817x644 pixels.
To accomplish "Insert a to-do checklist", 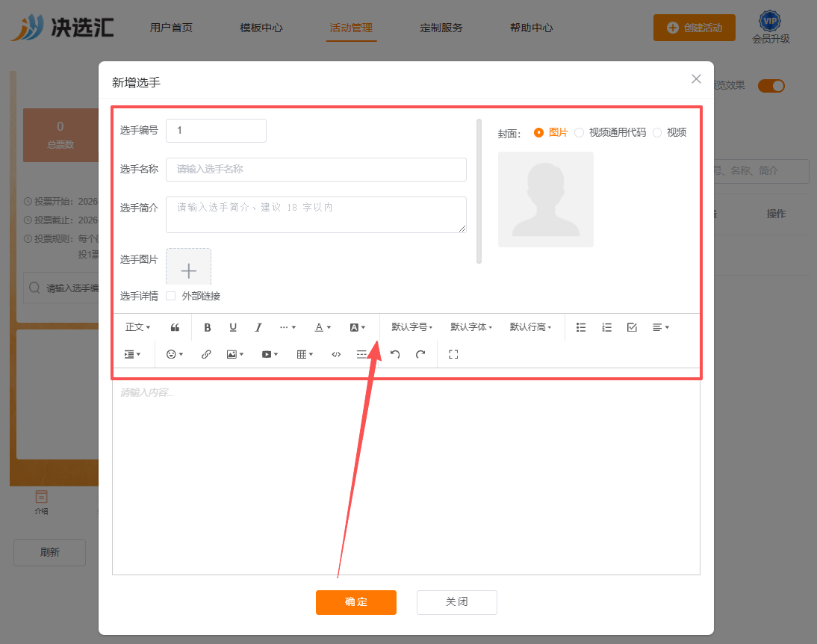I will pos(632,327).
